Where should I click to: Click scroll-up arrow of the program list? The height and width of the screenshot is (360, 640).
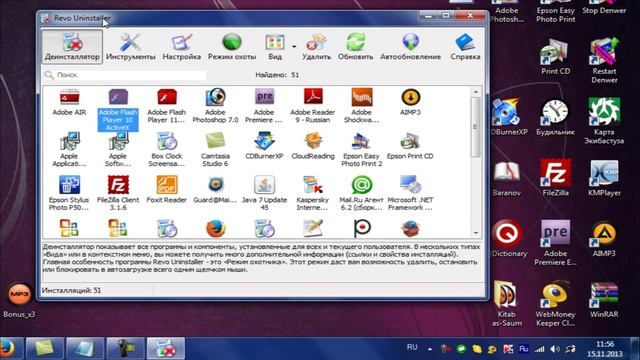(476, 92)
